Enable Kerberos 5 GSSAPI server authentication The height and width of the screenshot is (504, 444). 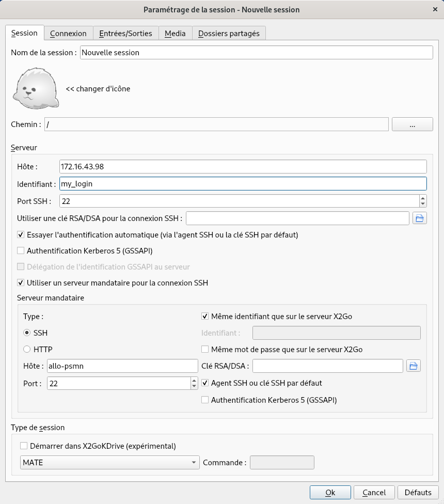click(21, 251)
